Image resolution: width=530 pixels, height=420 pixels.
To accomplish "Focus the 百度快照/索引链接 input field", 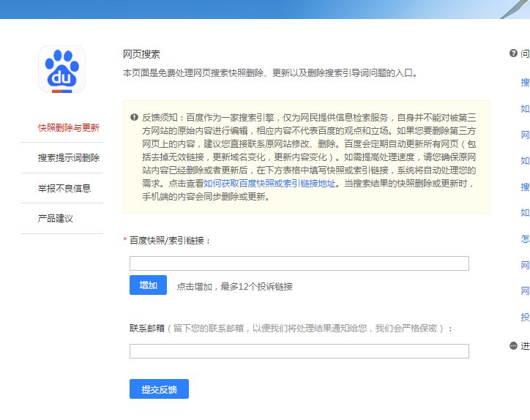I will [x=299, y=263].
